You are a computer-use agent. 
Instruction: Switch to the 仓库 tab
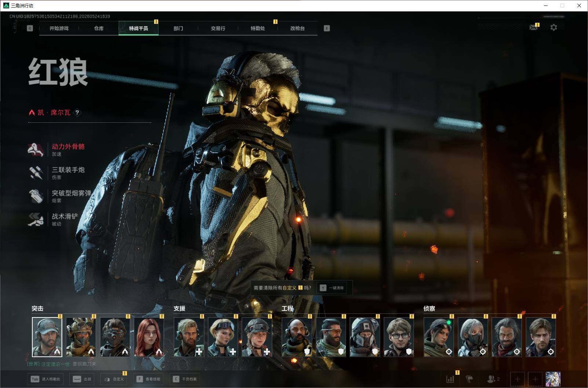(99, 28)
